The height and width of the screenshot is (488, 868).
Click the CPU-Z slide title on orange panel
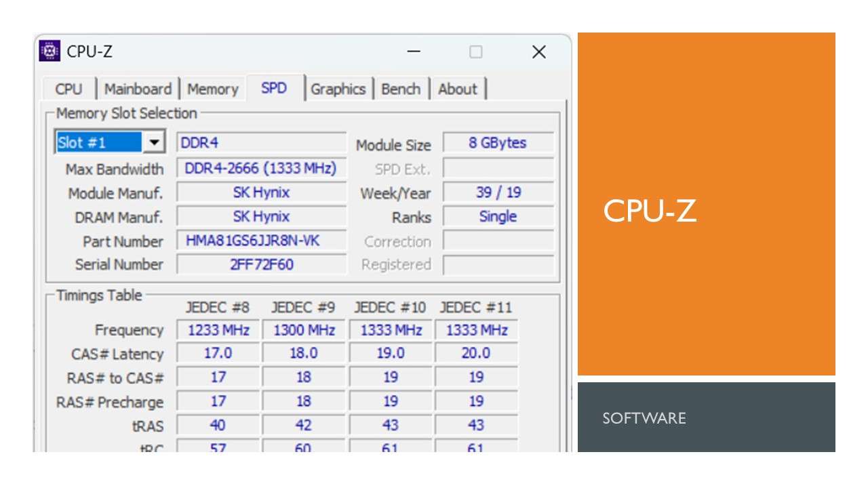pyautogui.click(x=650, y=211)
